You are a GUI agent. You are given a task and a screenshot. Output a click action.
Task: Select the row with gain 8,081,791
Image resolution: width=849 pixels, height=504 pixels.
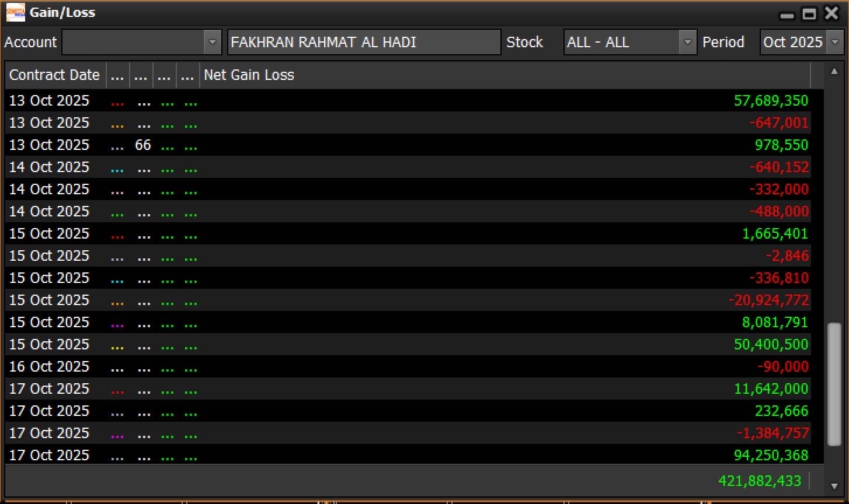[x=408, y=322]
